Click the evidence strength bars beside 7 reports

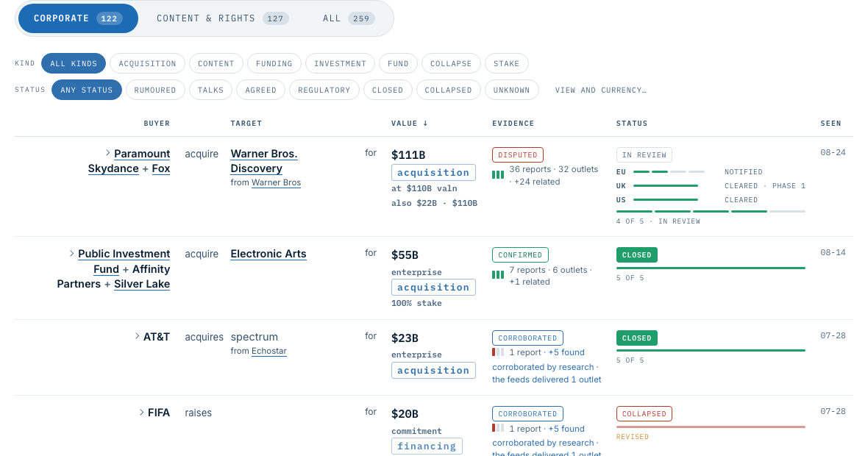pos(498,274)
